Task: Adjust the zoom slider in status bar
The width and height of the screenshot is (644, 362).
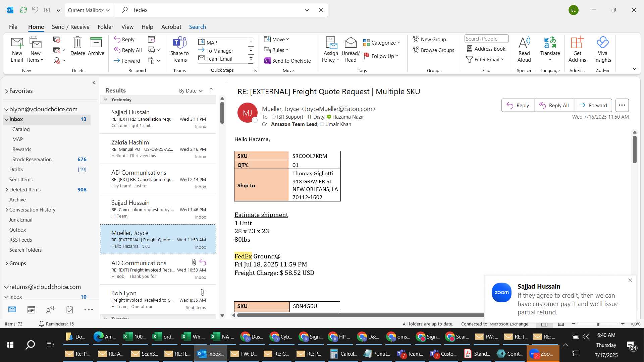Action: [598, 324]
